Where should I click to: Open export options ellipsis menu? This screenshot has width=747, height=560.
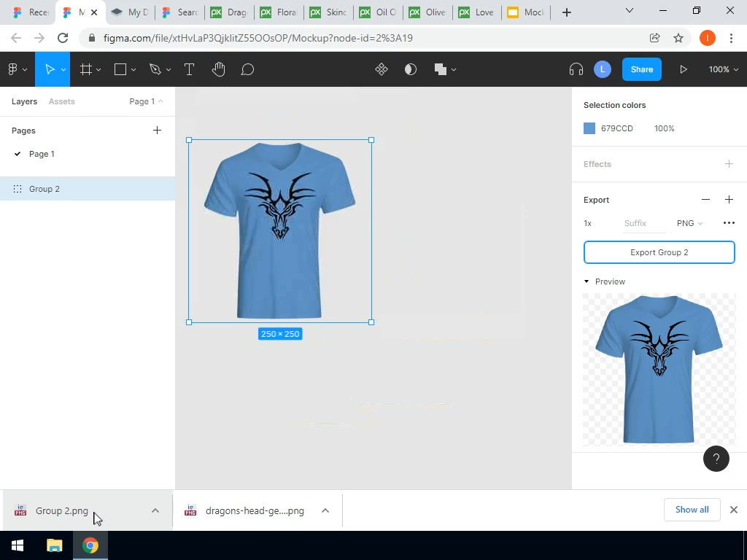coord(729,223)
